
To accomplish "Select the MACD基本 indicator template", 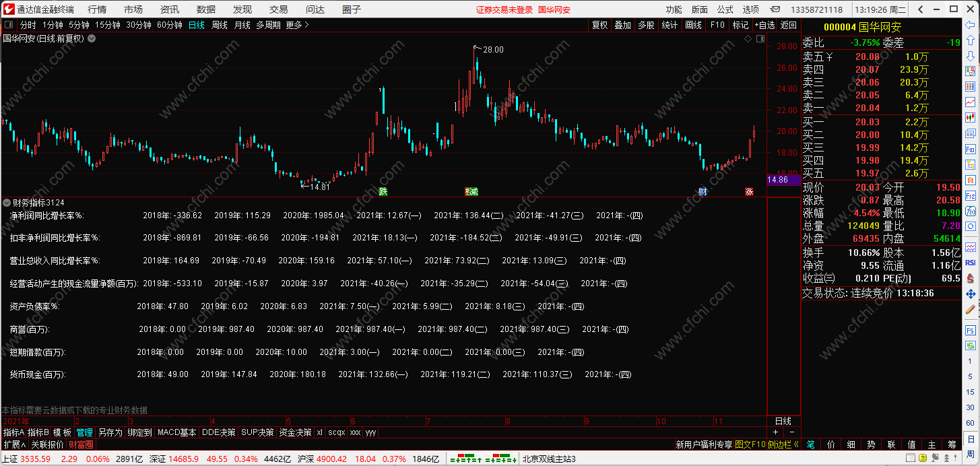I will (176, 432).
